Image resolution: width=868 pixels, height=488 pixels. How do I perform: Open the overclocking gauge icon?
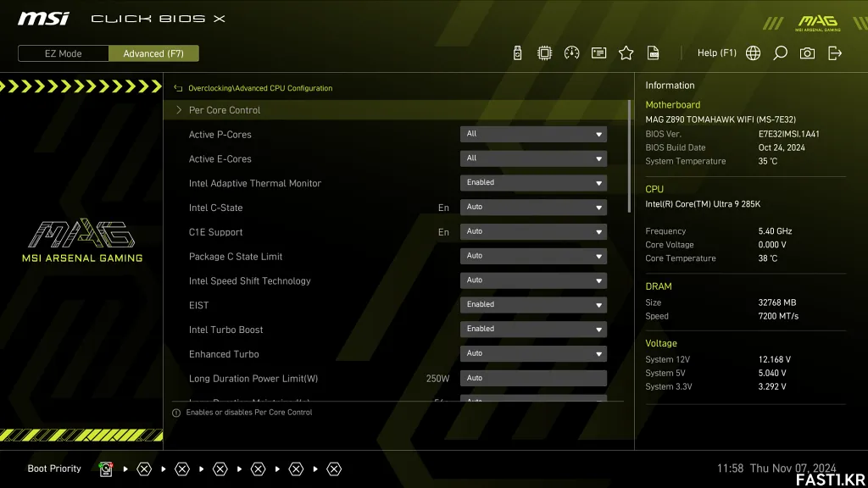[572, 53]
